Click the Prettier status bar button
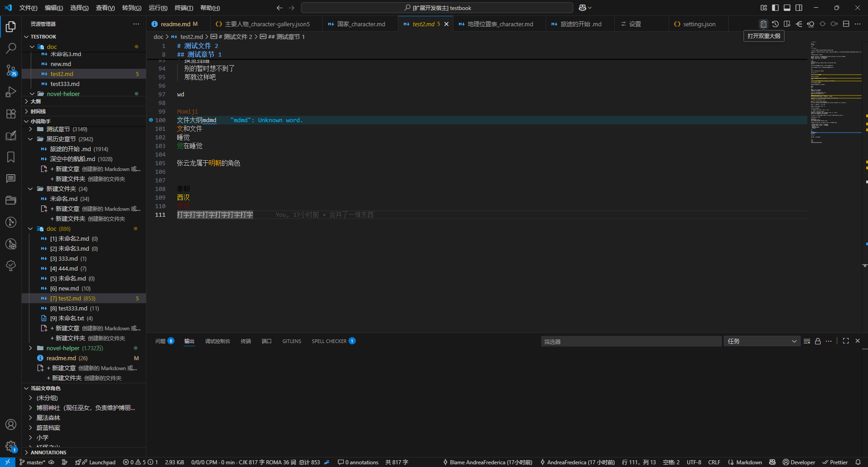This screenshot has width=868, height=467. pos(835,462)
